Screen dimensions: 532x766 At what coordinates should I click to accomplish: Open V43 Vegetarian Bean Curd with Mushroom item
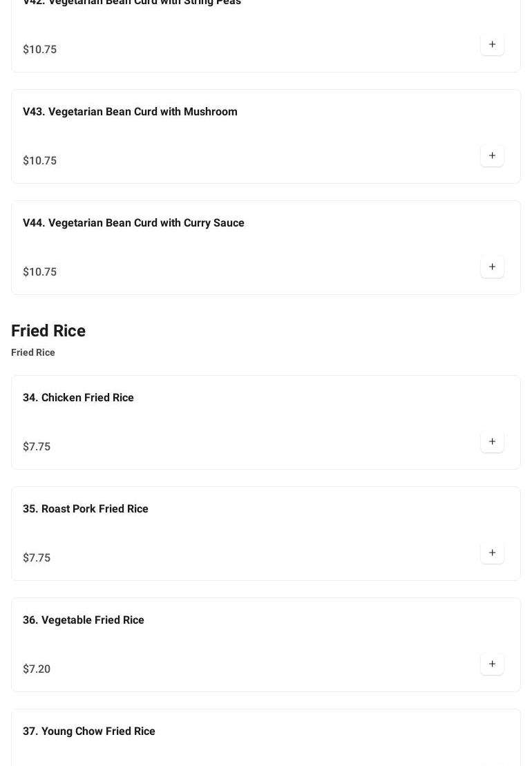pyautogui.click(x=130, y=112)
